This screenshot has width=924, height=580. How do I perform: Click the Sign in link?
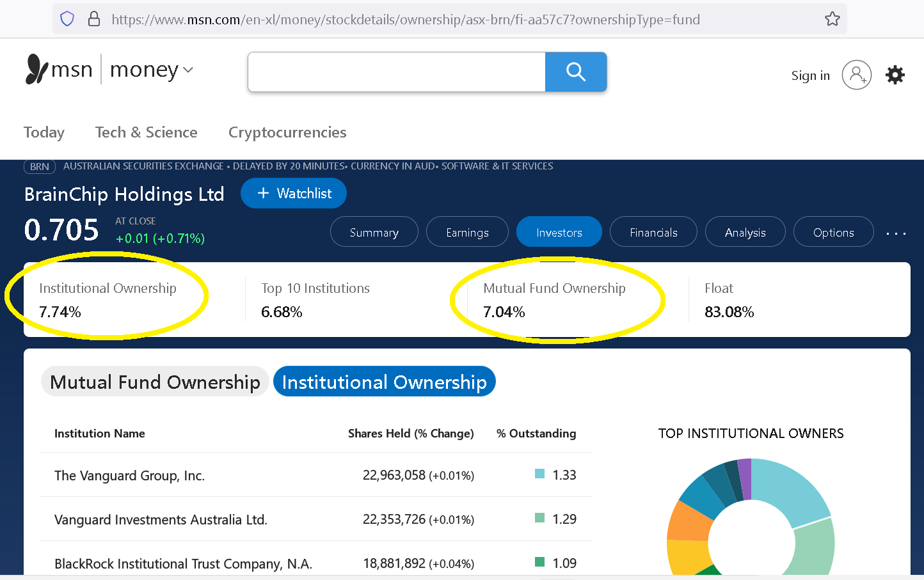810,75
